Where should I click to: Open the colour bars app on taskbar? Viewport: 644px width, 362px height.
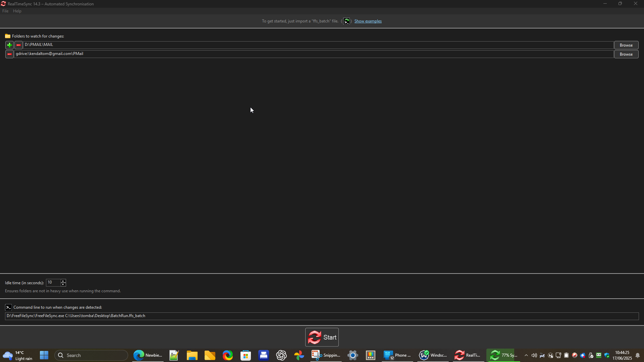click(371, 355)
